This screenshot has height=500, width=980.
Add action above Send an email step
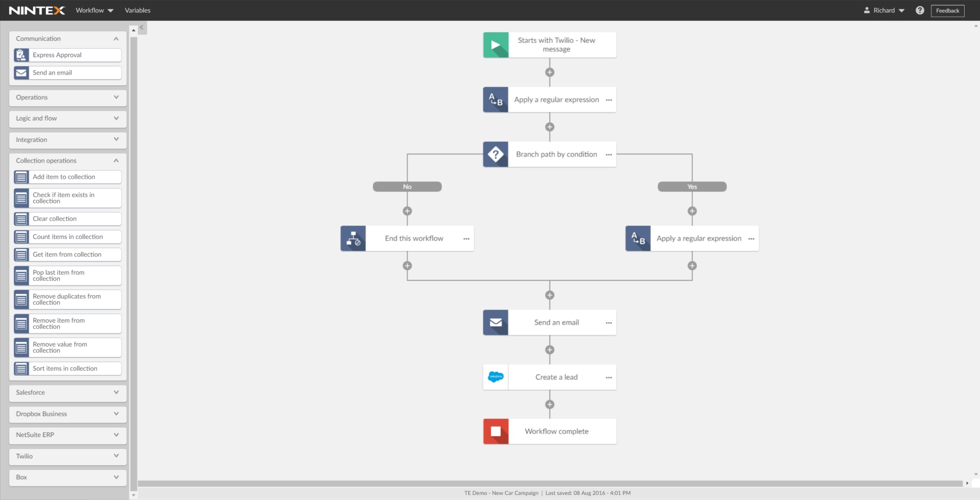tap(549, 295)
